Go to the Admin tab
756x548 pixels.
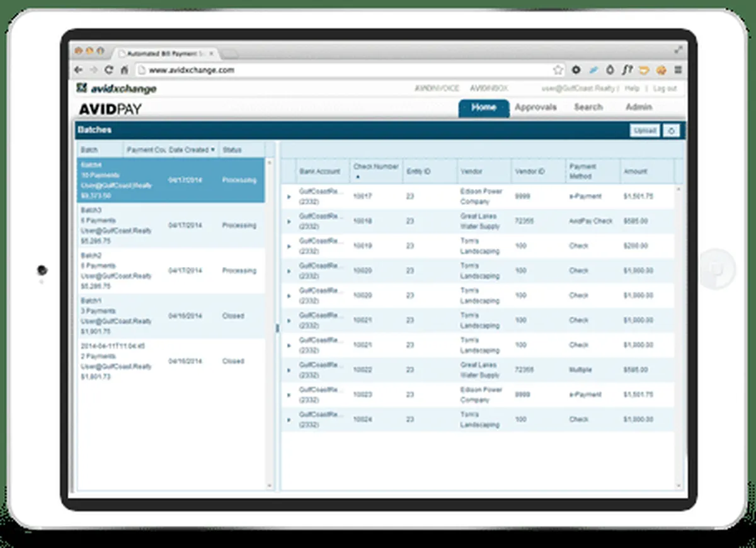[638, 107]
